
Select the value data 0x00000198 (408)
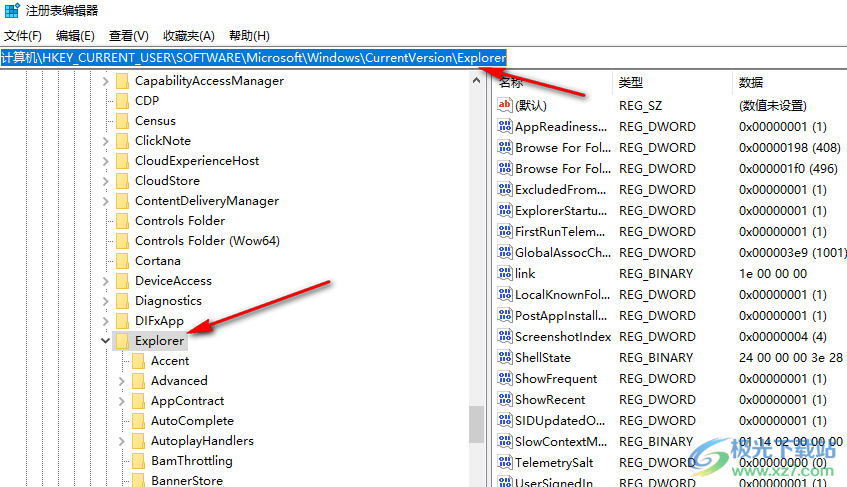[790, 147]
